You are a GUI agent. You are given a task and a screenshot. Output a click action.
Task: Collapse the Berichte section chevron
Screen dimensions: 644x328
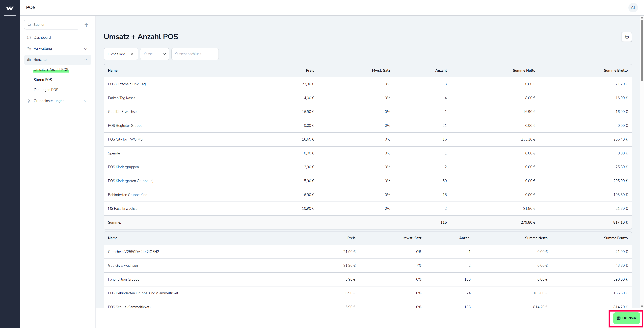pos(86,59)
